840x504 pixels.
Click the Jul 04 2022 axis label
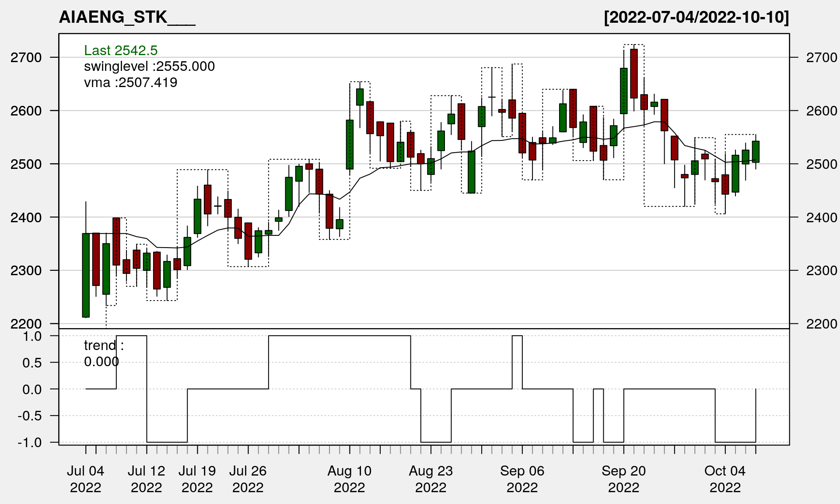tap(86, 479)
